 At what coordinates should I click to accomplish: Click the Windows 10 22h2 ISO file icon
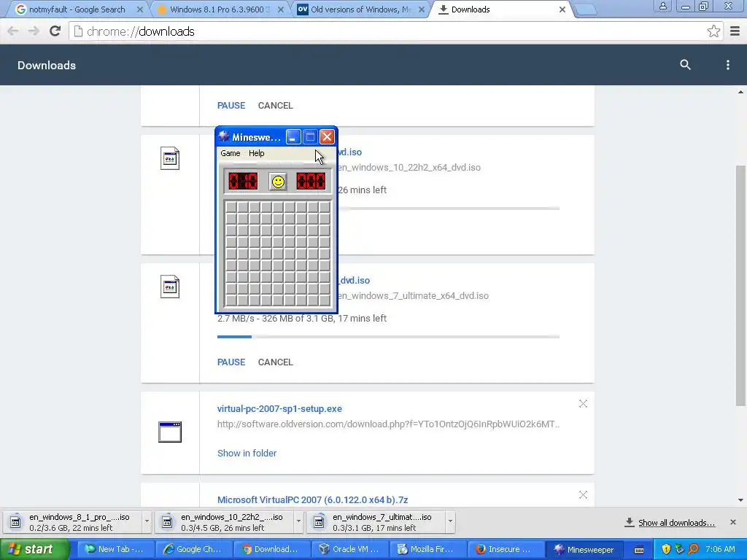(170, 158)
